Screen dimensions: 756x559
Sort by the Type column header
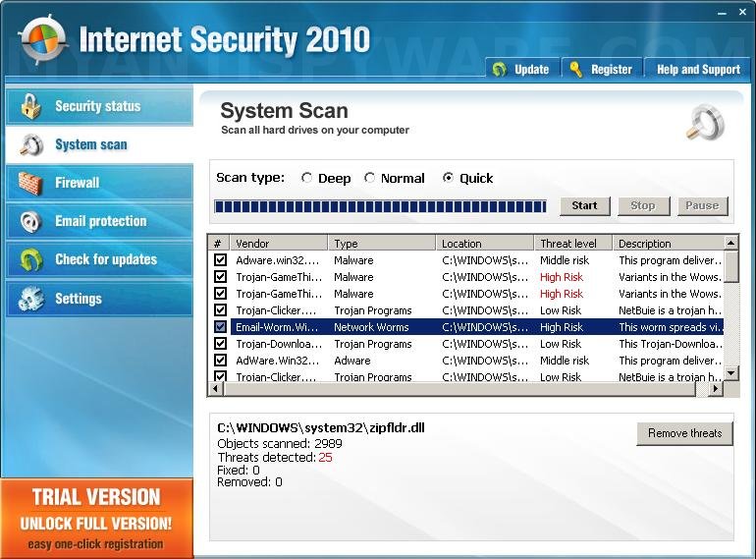[x=381, y=243]
